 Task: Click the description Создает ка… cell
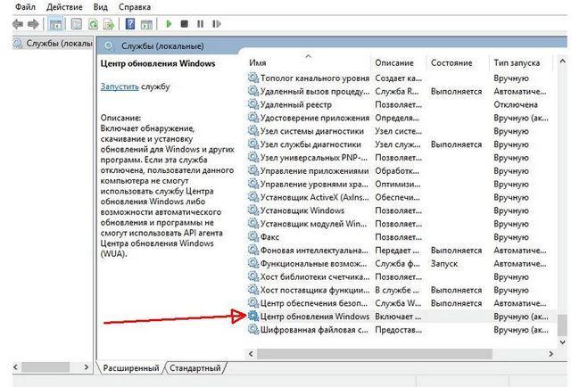click(398, 78)
